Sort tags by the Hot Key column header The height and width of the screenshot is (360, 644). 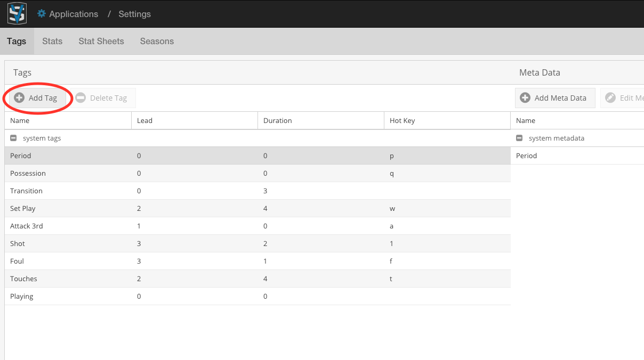coord(447,121)
